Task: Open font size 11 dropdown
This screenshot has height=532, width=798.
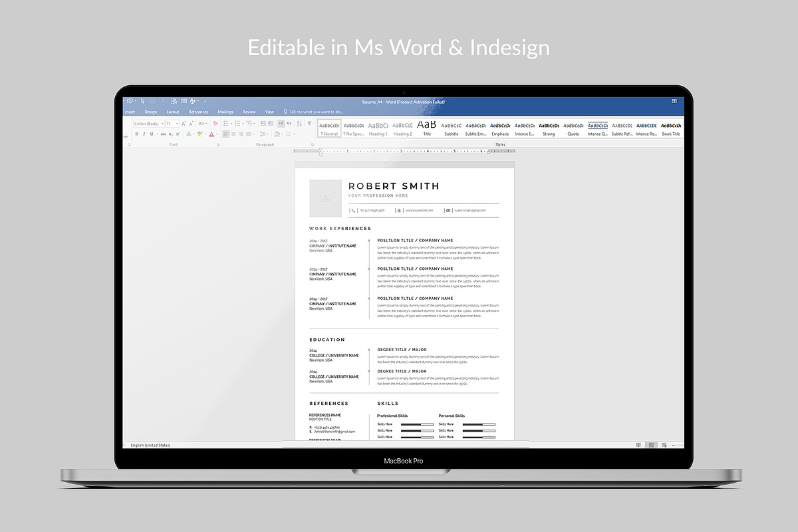Action: tap(177, 124)
